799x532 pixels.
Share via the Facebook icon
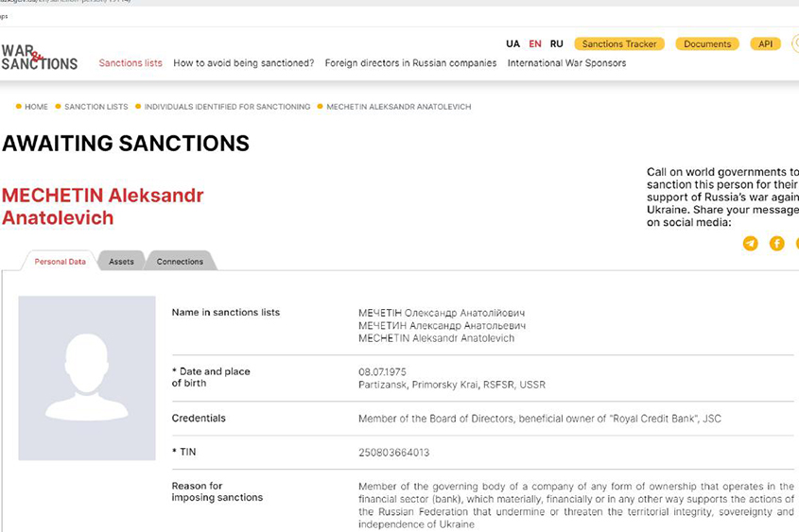tap(776, 244)
